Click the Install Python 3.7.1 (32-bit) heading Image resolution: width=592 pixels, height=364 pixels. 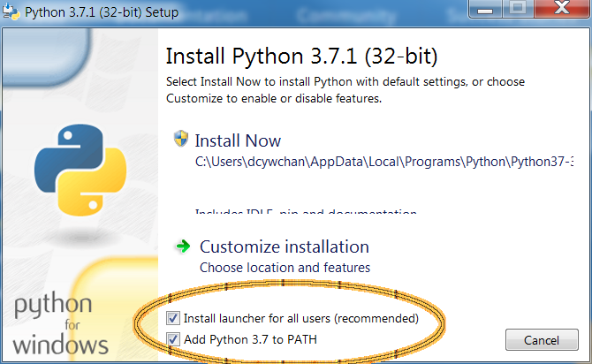(x=301, y=57)
